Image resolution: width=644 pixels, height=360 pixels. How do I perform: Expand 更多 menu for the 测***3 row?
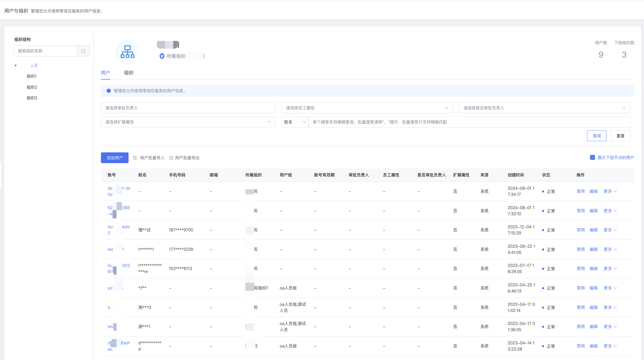tap(610, 307)
